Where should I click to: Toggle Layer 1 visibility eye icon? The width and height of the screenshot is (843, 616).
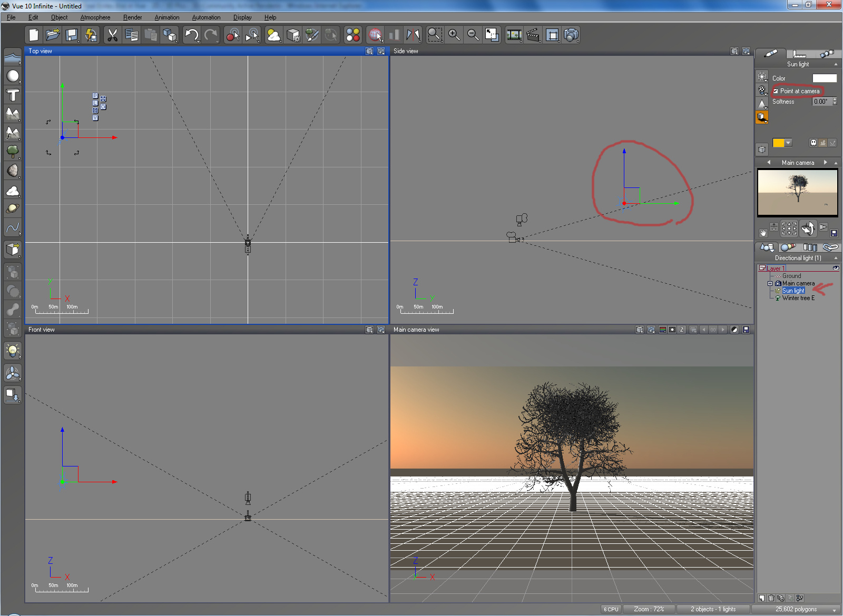point(836,268)
